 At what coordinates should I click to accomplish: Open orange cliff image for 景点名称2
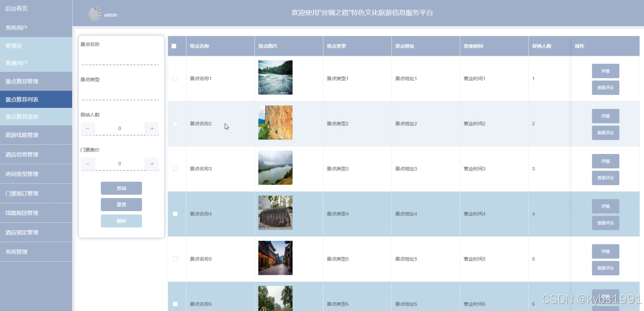pos(275,123)
